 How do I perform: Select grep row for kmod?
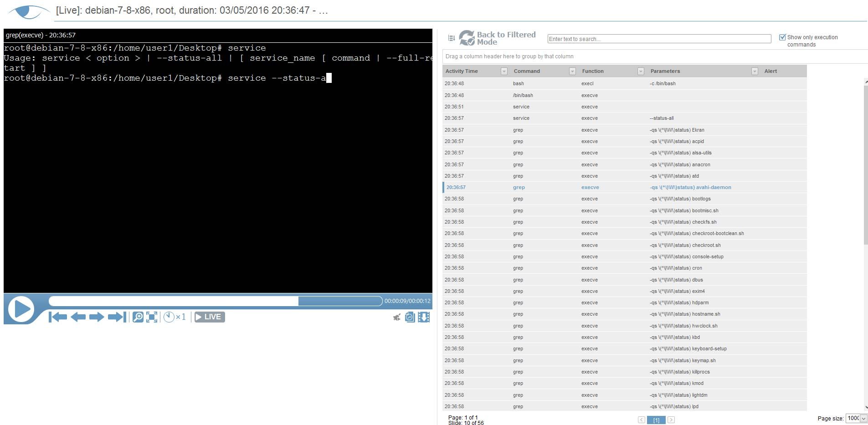pos(624,383)
